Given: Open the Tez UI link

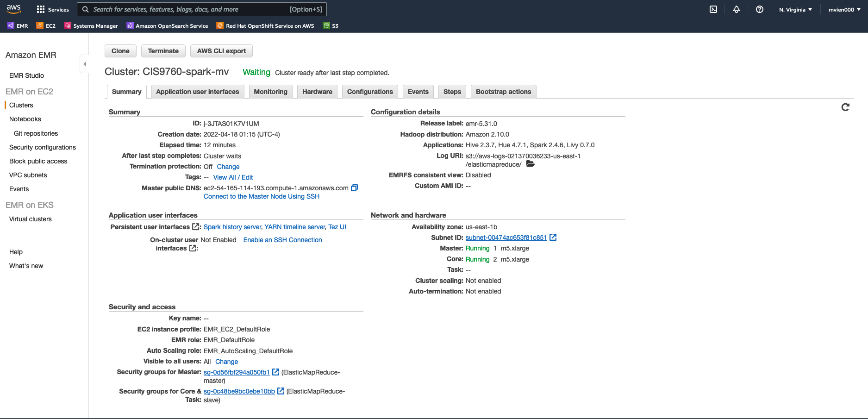Looking at the screenshot, I should point(337,227).
